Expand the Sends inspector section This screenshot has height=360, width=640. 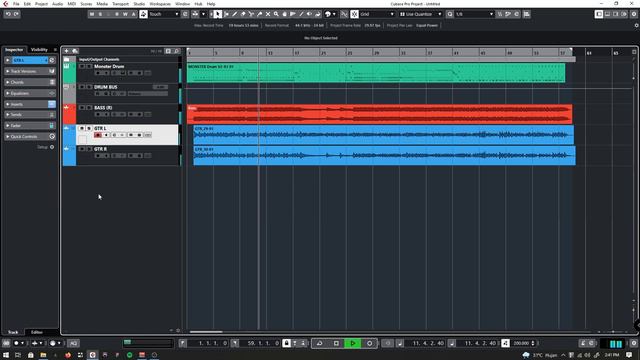[30, 115]
